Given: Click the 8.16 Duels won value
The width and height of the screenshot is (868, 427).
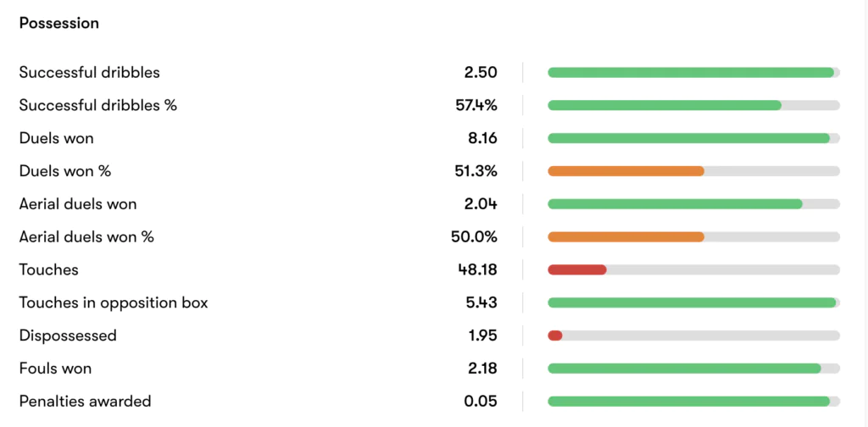Looking at the screenshot, I should pyautogui.click(x=481, y=138).
